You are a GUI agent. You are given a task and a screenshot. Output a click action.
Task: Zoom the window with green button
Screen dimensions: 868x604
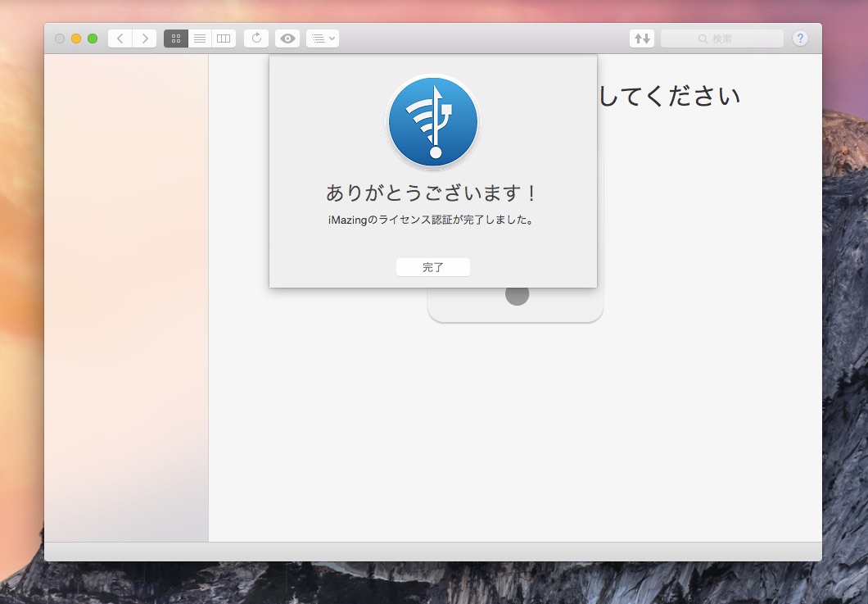coord(93,39)
